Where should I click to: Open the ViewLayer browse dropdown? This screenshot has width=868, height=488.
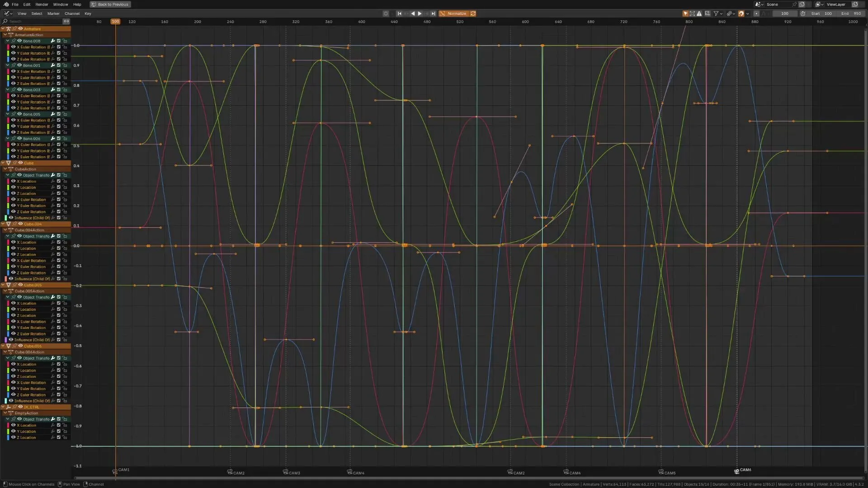pos(820,5)
